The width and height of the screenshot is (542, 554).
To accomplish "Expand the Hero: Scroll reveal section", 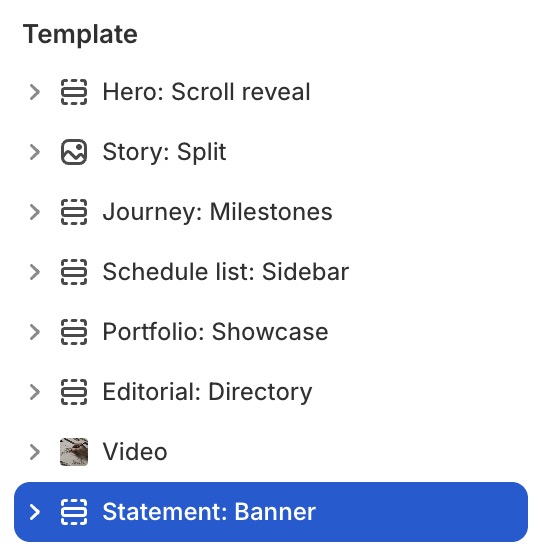I will pos(35,92).
